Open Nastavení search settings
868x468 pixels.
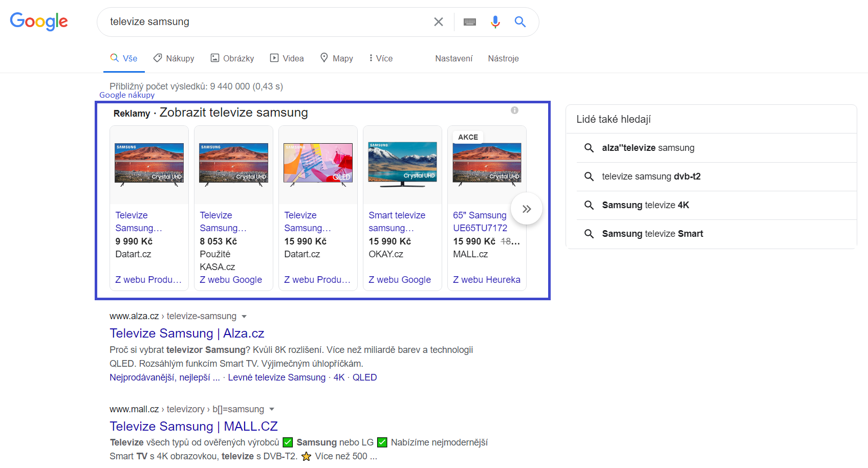453,58
